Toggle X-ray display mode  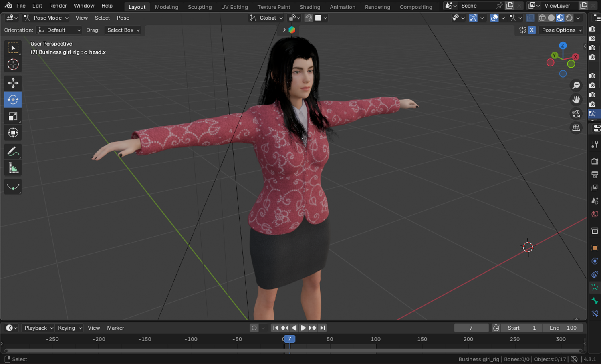tap(530, 18)
